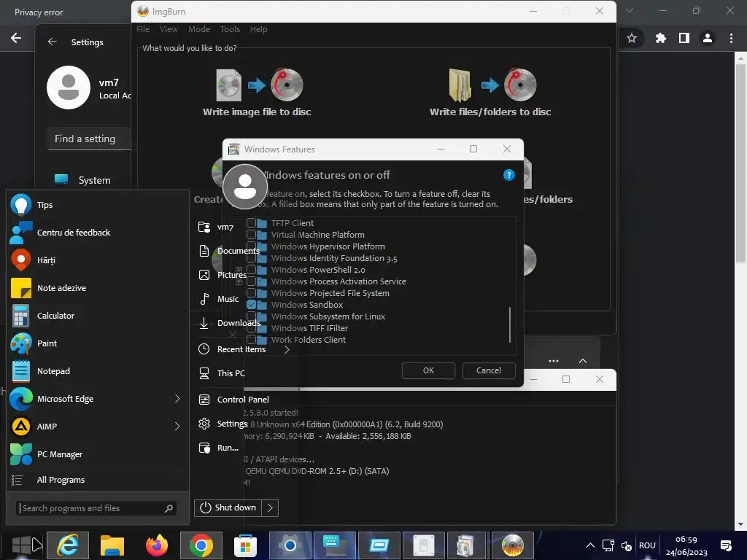Viewport: 747px width, 560px height.
Task: Click the Shut down button
Action: click(228, 507)
